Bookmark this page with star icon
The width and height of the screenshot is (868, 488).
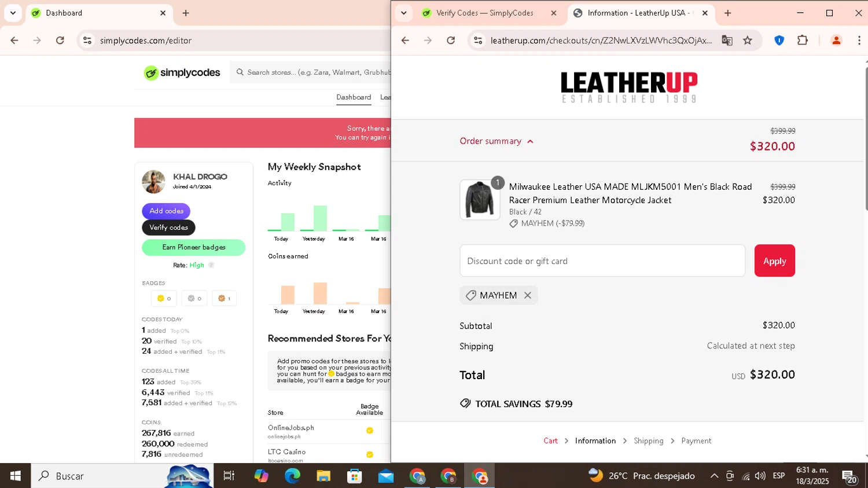(x=748, y=41)
